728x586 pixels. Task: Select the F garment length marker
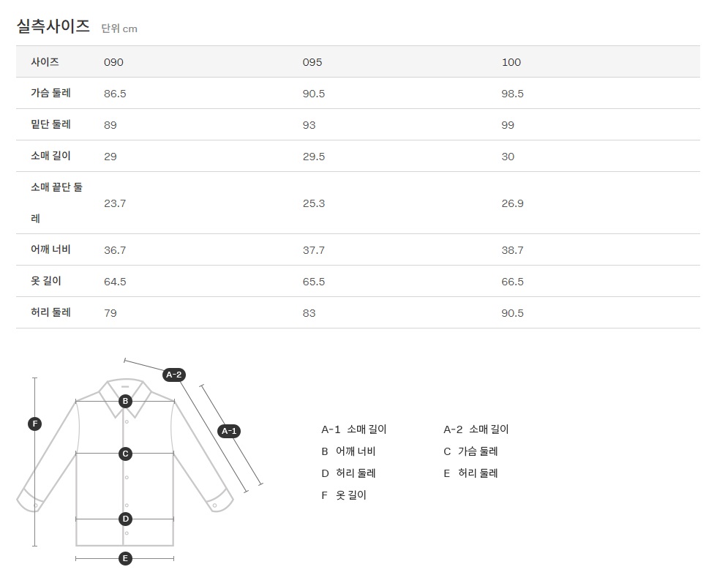click(34, 424)
